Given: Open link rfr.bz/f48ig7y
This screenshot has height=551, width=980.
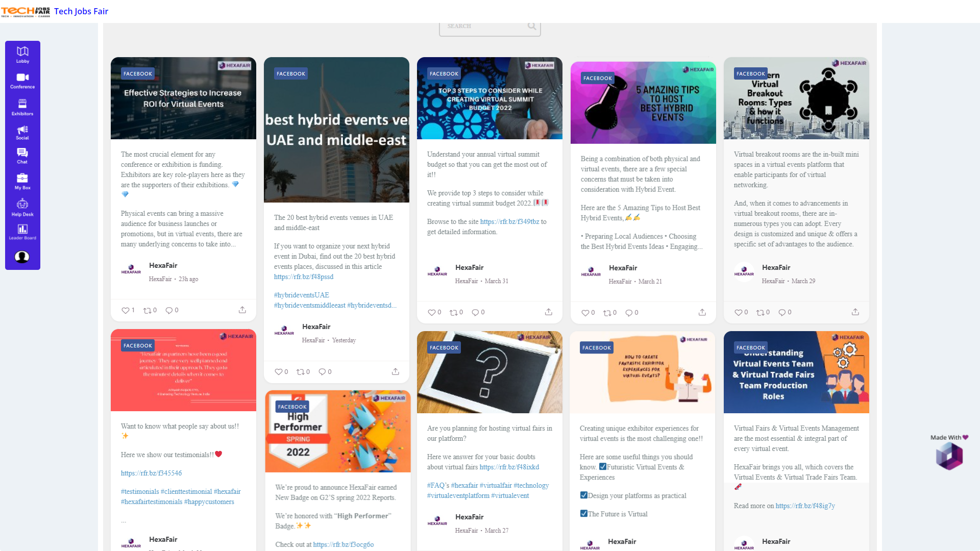Looking at the screenshot, I should (805, 506).
